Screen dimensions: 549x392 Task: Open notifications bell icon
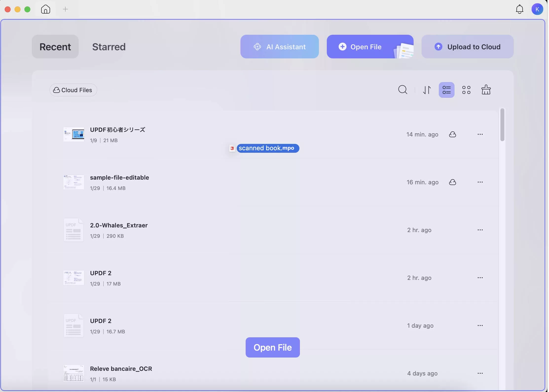(520, 9)
